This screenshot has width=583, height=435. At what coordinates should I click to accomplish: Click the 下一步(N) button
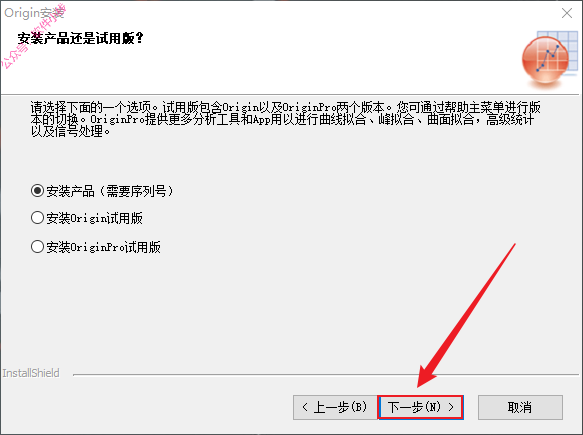421,407
